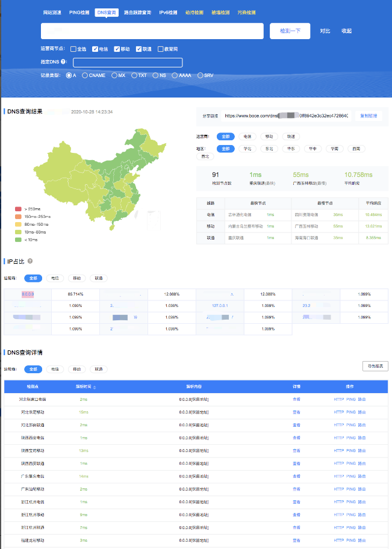Enable the 教育网 checkbox
Viewport: 392px width, 549px height.
(160, 49)
